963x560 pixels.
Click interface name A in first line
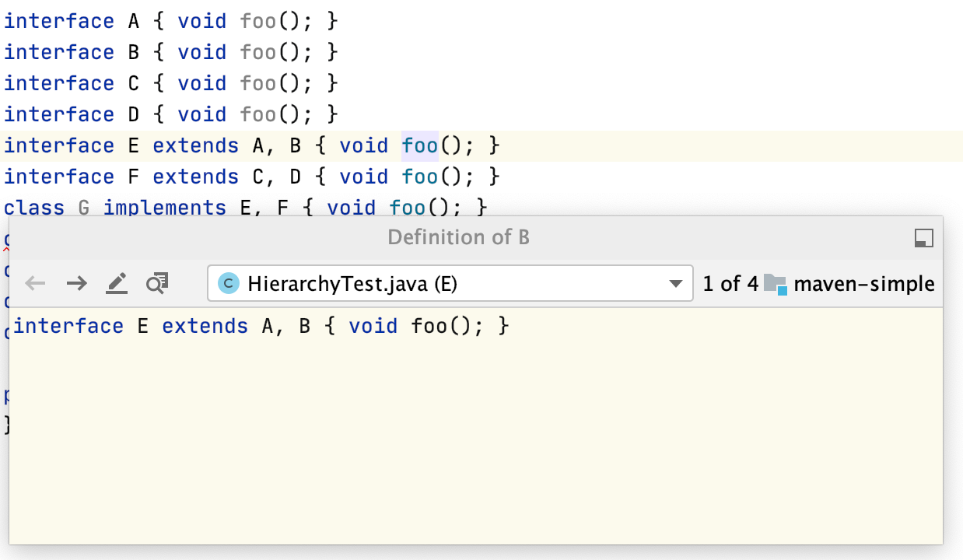(132, 21)
